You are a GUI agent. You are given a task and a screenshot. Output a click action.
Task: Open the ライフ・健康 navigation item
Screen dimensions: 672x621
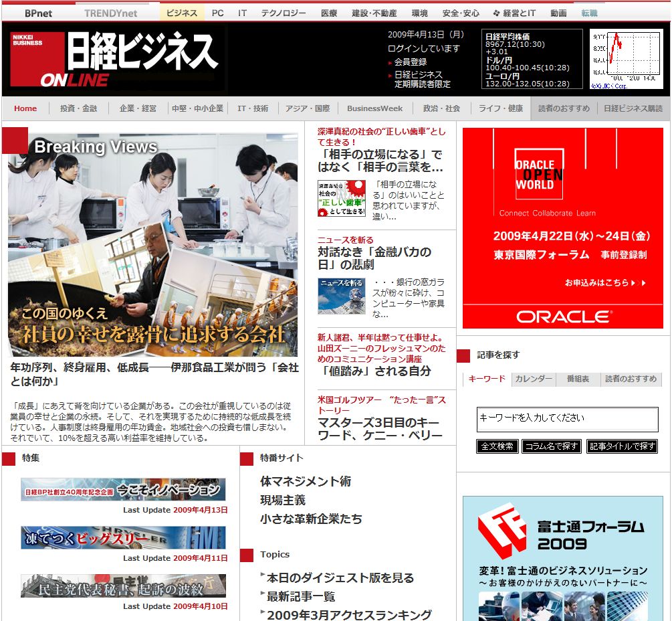click(501, 108)
